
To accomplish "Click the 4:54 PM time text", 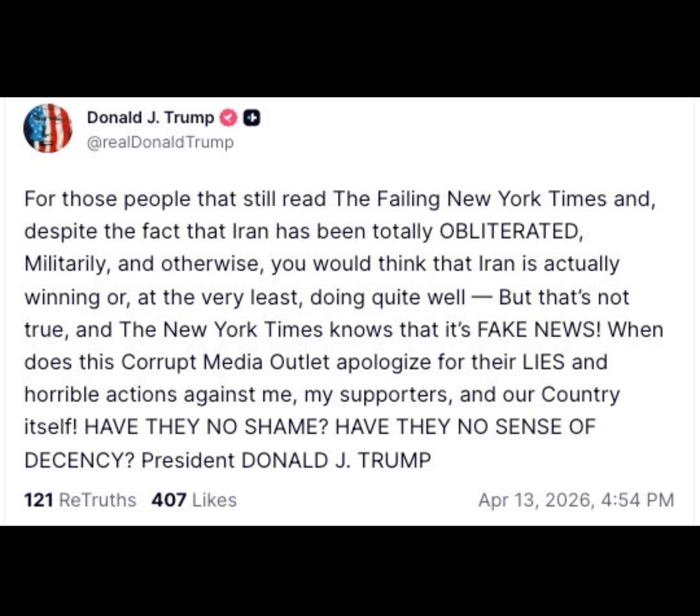I will tap(637, 500).
